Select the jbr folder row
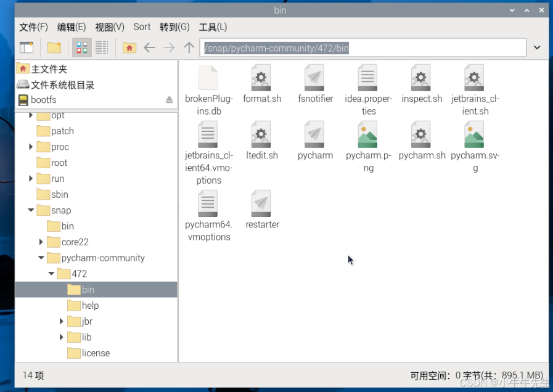The height and width of the screenshot is (392, 553). point(96,321)
